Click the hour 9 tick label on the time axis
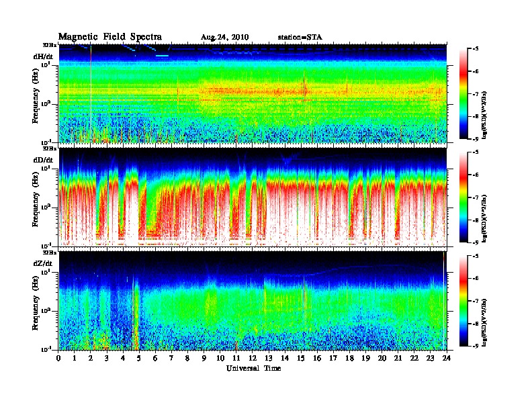Image resolution: width=532 pixels, height=411 pixels. [x=204, y=358]
